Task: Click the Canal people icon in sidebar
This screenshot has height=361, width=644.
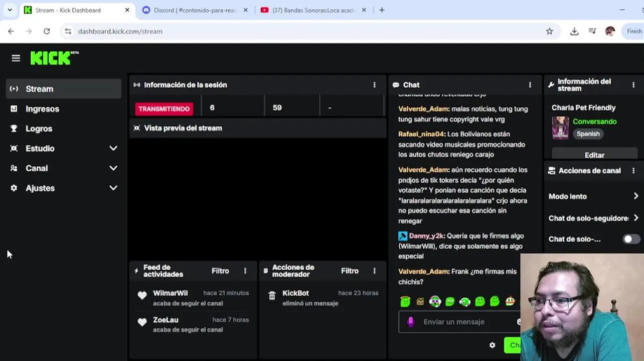Action: (x=14, y=168)
